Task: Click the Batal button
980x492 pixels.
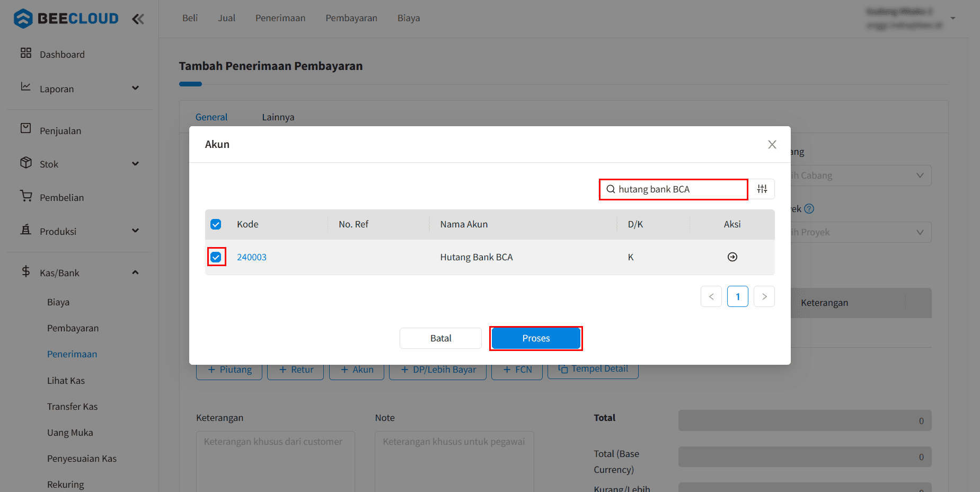Action: pos(440,338)
